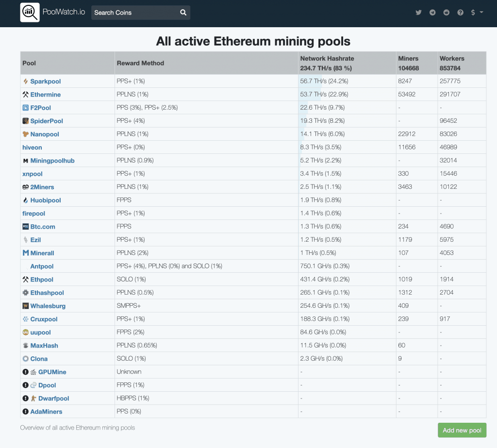Image resolution: width=497 pixels, height=448 pixels.
Task: Open the dollar currency dropdown
Action: pyautogui.click(x=476, y=13)
